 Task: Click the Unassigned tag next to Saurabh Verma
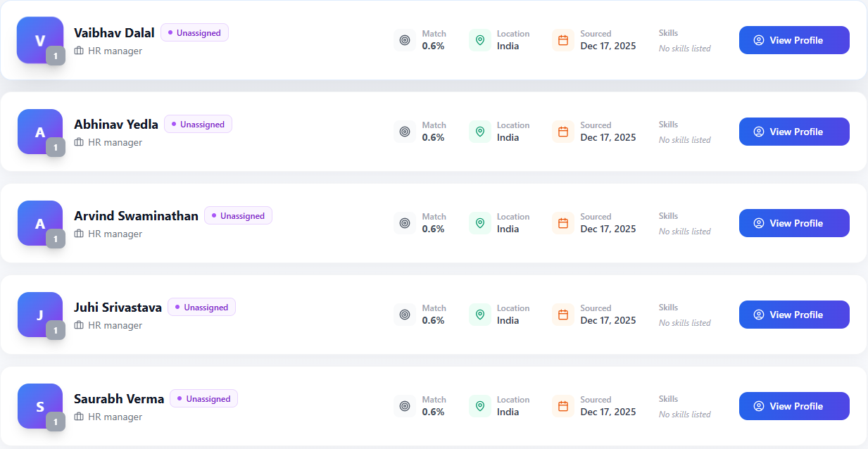[203, 399]
